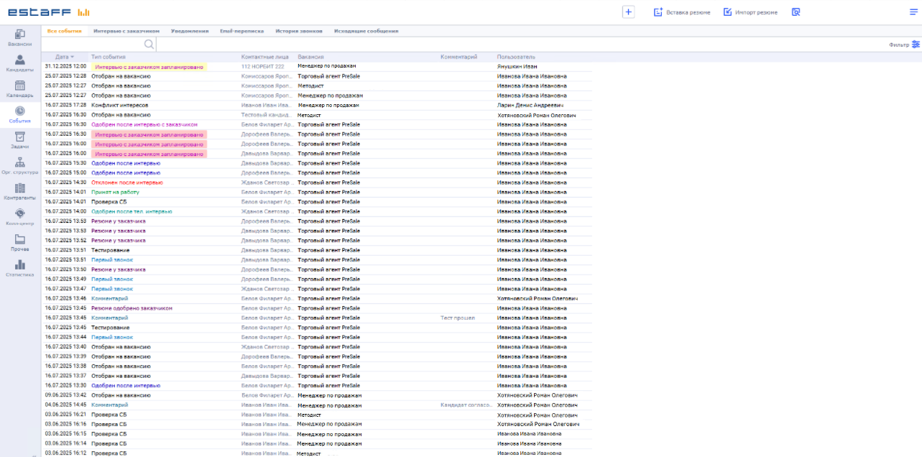Switch to Исходящие сообщения tab

[366, 31]
